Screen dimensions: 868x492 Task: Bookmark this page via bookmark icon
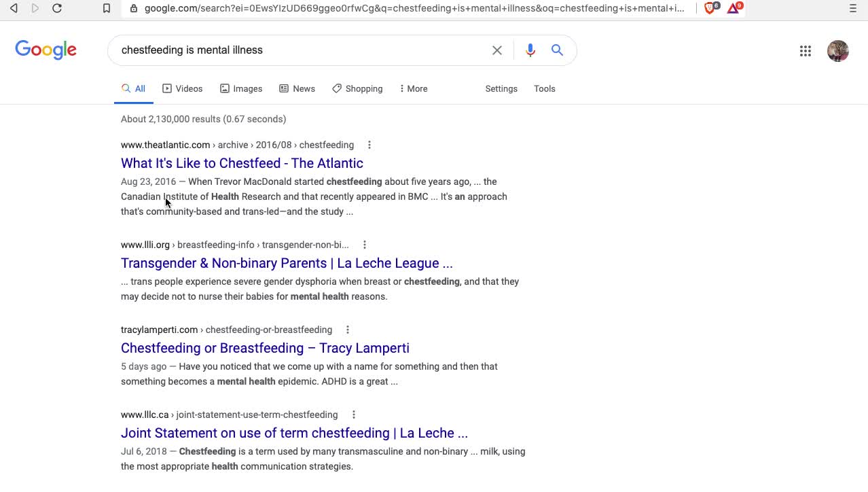[107, 8]
